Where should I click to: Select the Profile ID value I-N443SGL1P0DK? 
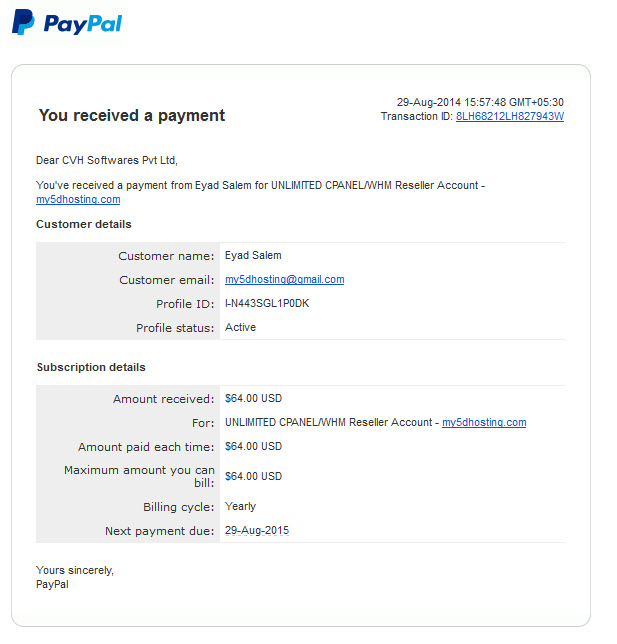coord(267,304)
